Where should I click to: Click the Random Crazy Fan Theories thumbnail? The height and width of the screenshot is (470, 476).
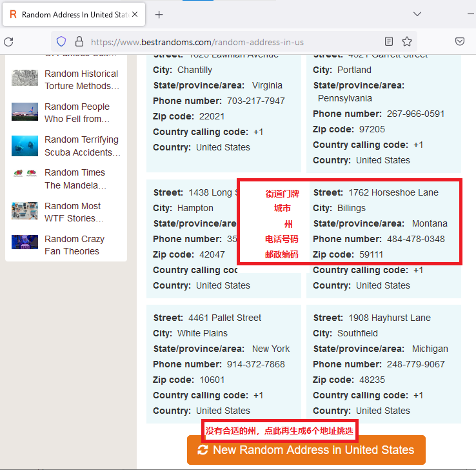[x=25, y=242]
